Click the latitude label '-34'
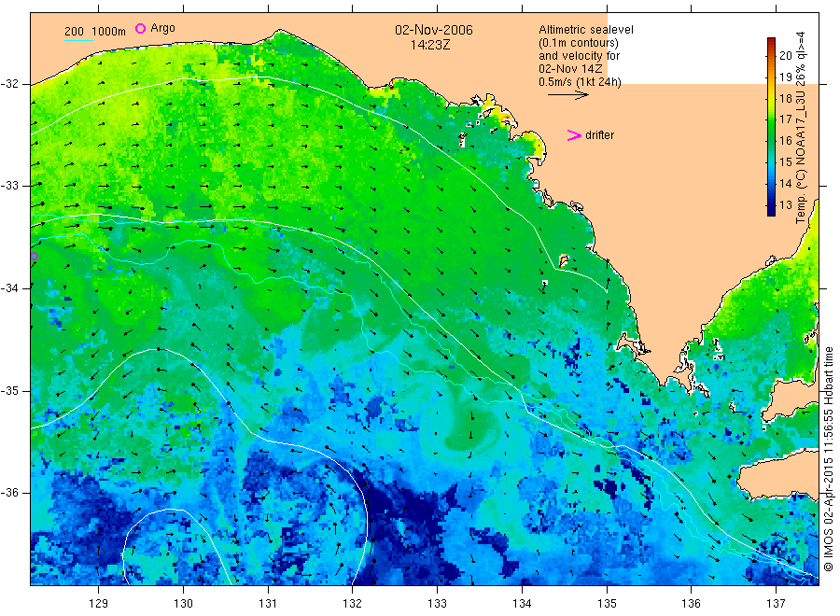 coord(9,288)
